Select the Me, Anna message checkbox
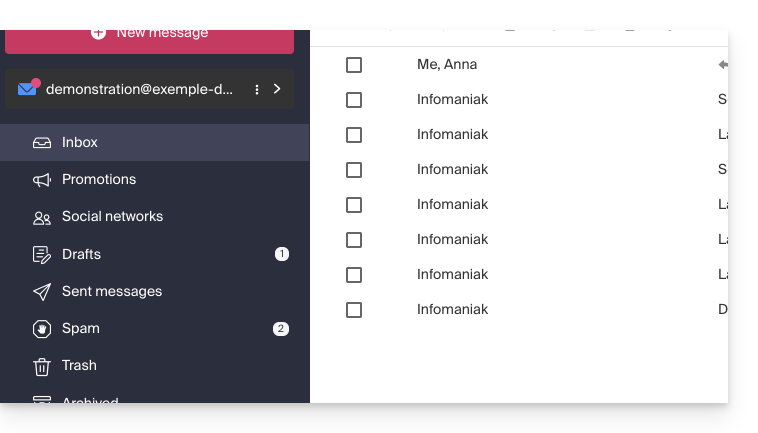The image size is (758, 433). click(354, 65)
